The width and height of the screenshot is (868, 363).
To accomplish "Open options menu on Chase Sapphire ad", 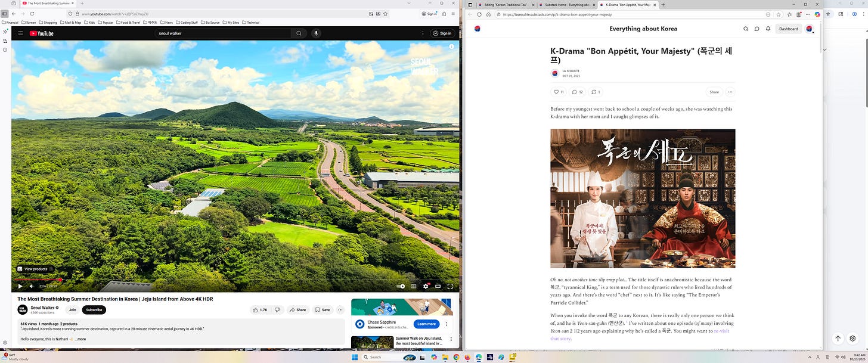I will point(447,324).
